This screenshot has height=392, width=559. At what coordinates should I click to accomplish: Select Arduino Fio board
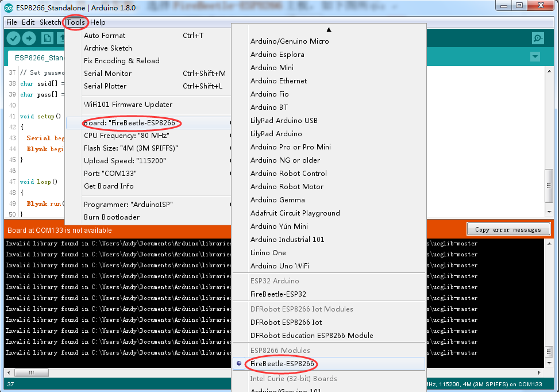pyautogui.click(x=329, y=94)
